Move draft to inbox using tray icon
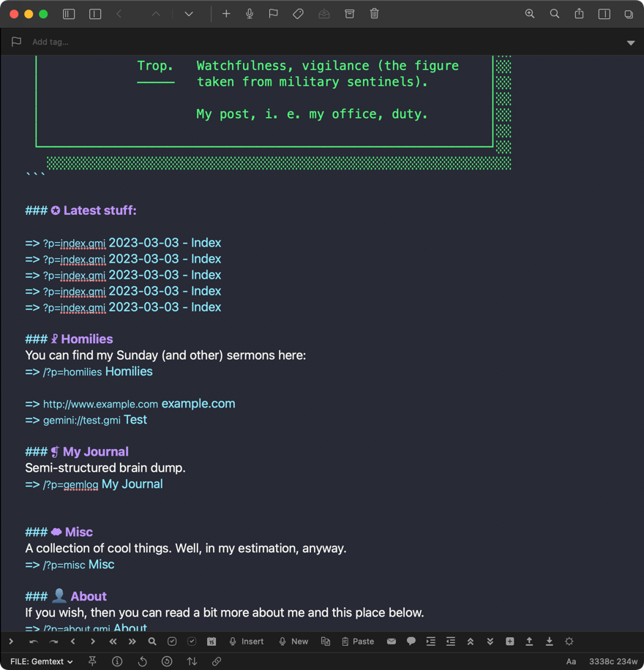Image resolution: width=644 pixels, height=670 pixels. tap(324, 14)
